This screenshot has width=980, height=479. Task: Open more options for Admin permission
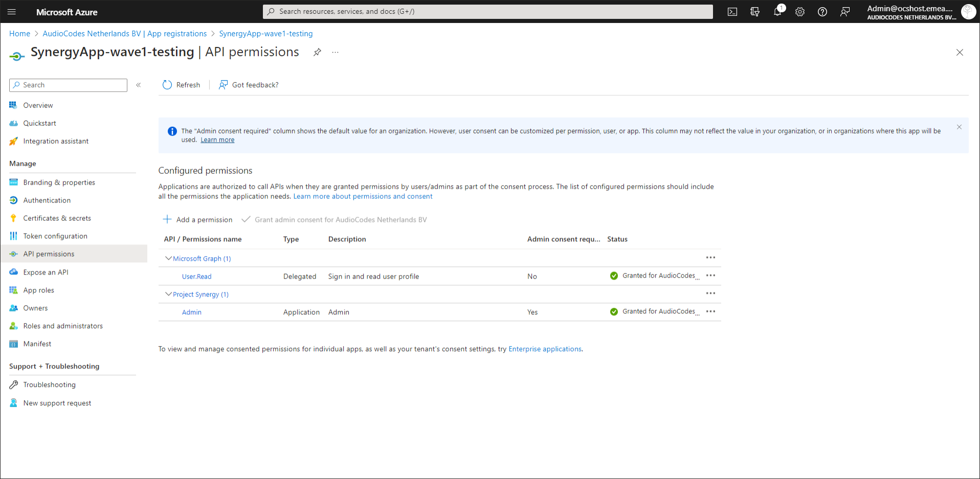pos(710,311)
